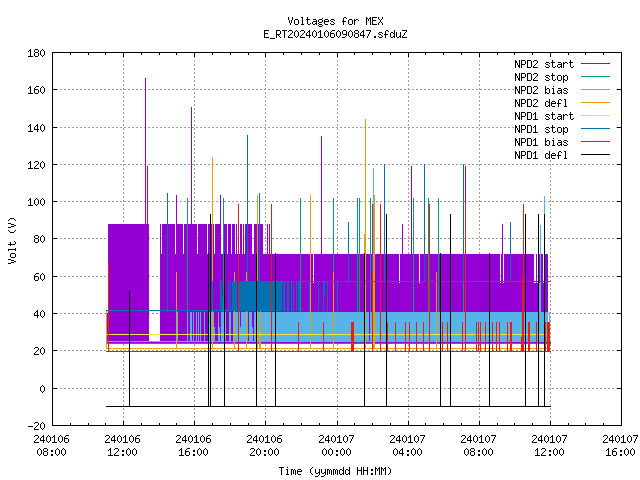Click the 160 y-axis tick label
Viewport: 640px width, 480px height.
click(36, 90)
